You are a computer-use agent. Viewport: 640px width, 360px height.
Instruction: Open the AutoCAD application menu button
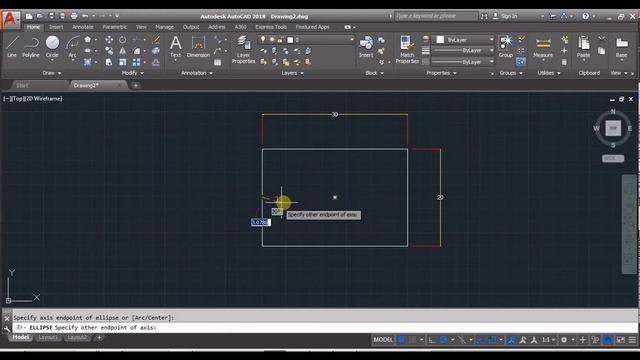pos(10,19)
